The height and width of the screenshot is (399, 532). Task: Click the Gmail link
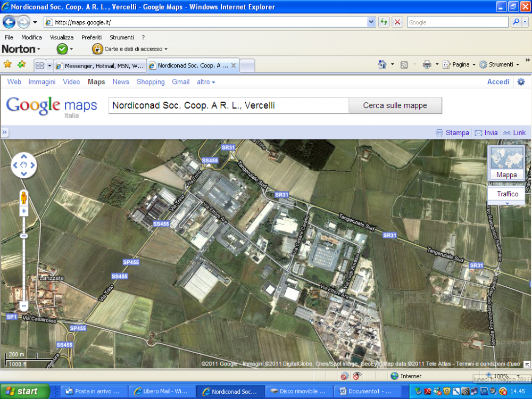coord(180,82)
